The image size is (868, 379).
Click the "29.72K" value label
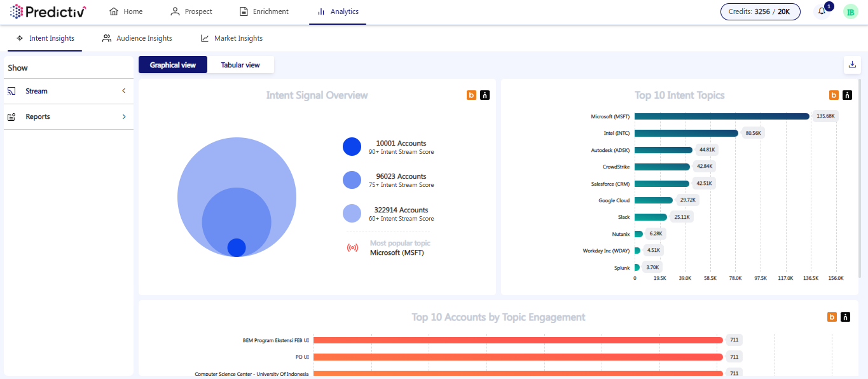(x=688, y=200)
